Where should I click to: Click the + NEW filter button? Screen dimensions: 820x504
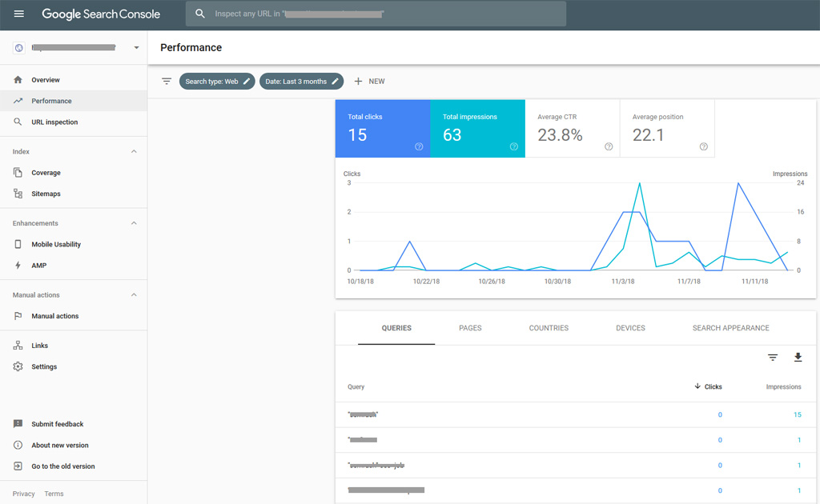(x=369, y=81)
